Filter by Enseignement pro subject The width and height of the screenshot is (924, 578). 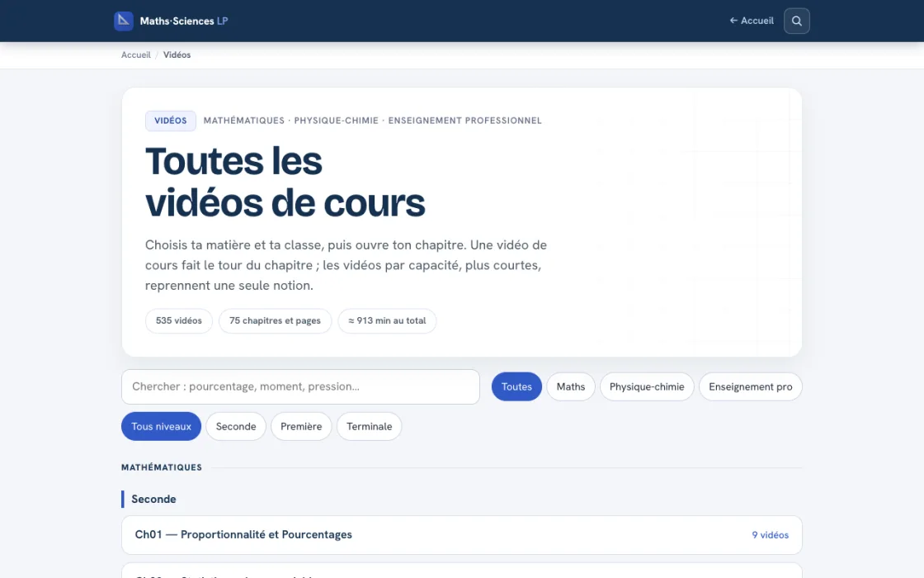750,387
